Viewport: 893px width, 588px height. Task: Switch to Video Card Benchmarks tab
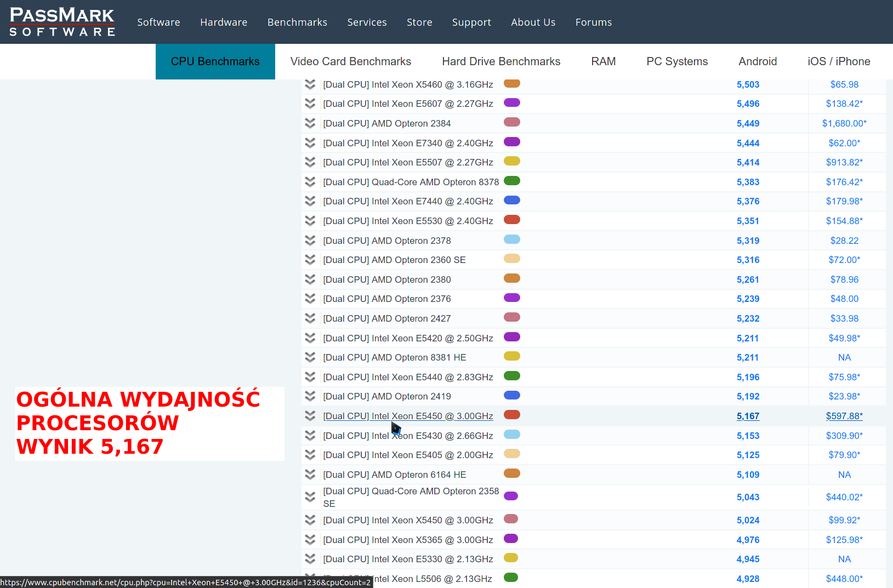point(351,61)
